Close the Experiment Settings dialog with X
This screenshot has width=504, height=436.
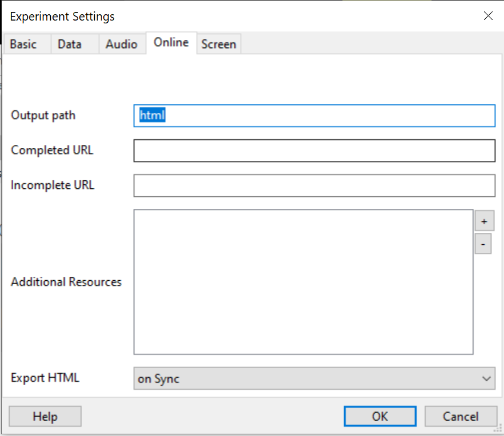tap(488, 16)
